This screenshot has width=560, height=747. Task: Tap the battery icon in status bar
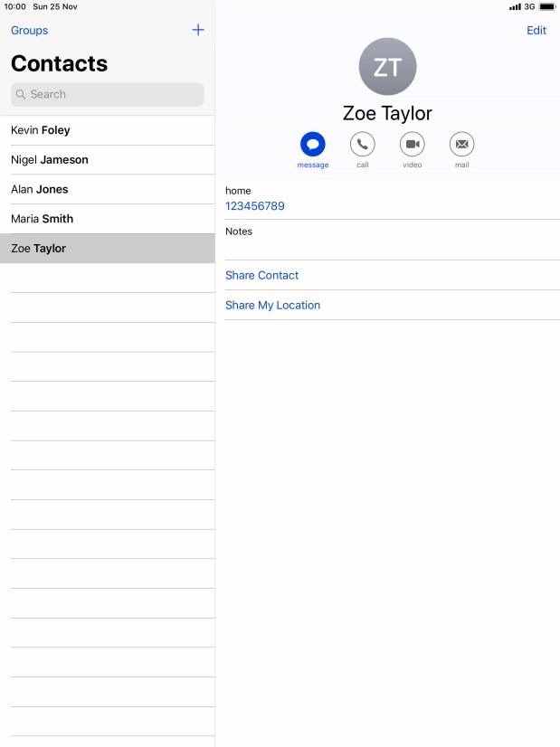[x=546, y=6]
